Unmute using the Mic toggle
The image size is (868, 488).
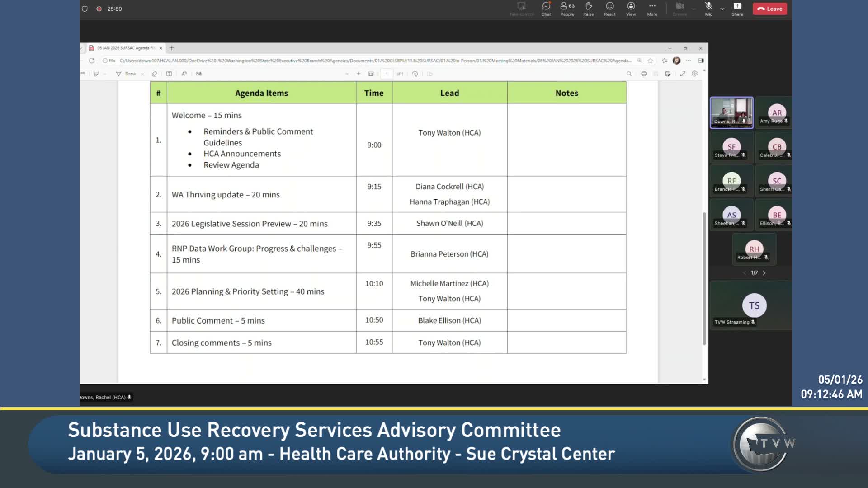coord(708,9)
